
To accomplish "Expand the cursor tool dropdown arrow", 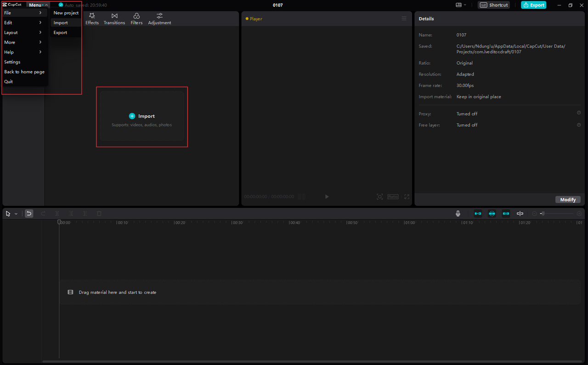I will pyautogui.click(x=16, y=213).
